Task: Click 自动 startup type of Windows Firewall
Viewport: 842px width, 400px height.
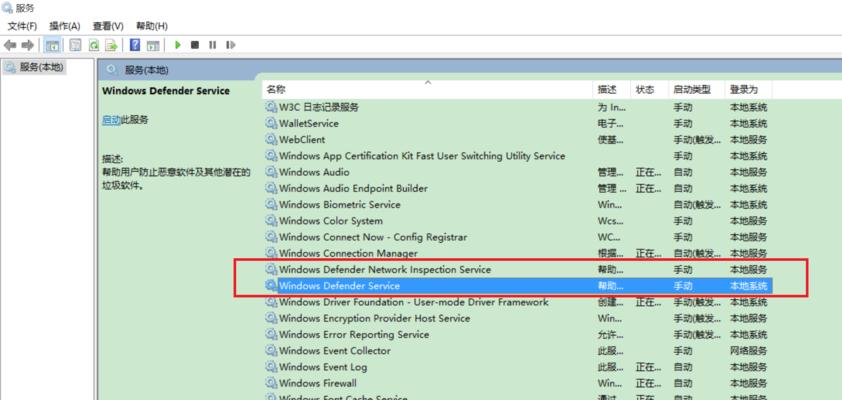Action: tap(683, 383)
